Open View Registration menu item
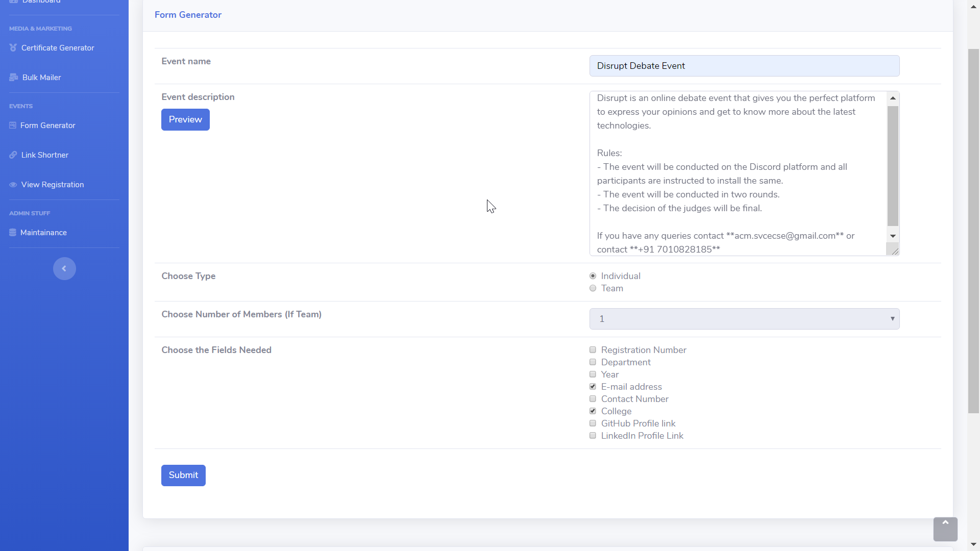 [x=53, y=185]
